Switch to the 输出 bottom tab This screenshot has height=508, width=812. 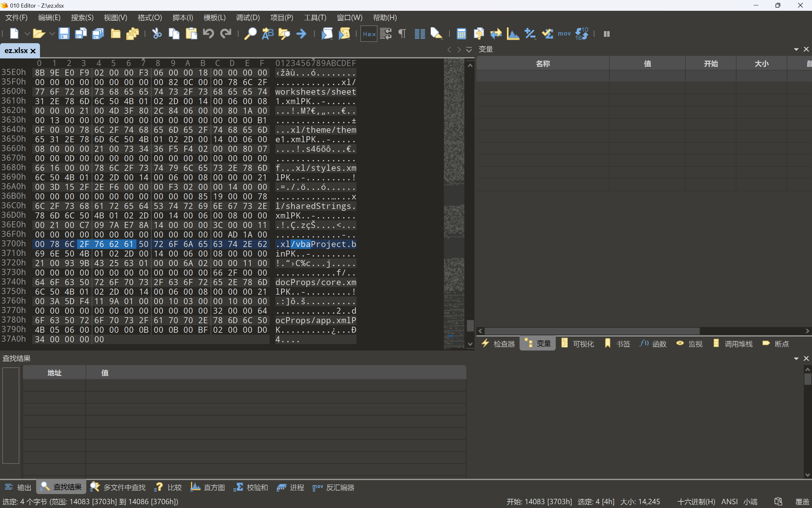tap(18, 487)
